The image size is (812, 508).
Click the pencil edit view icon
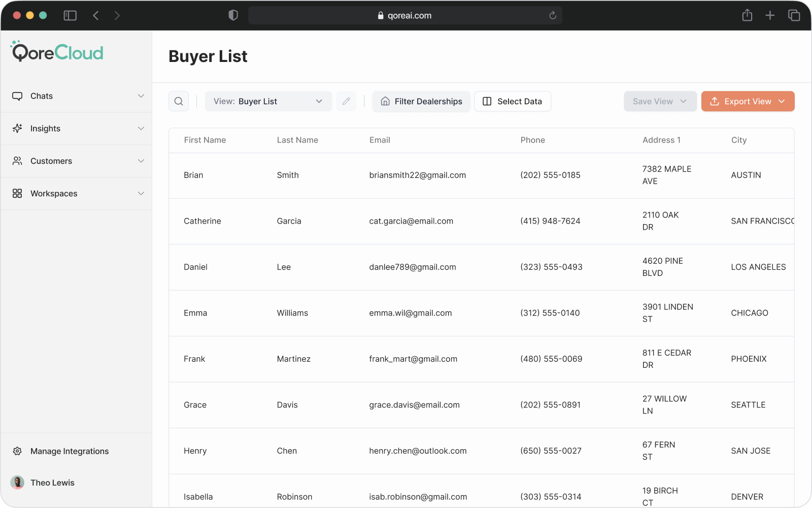346,101
